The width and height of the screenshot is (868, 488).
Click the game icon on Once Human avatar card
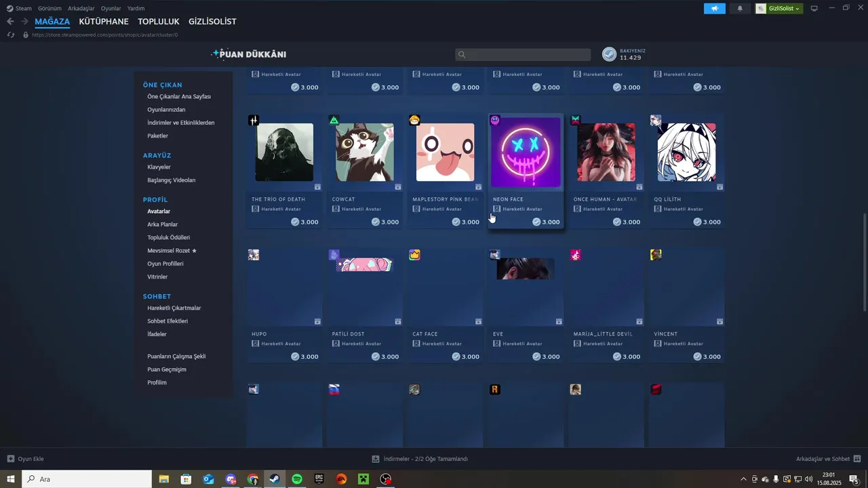tap(576, 121)
